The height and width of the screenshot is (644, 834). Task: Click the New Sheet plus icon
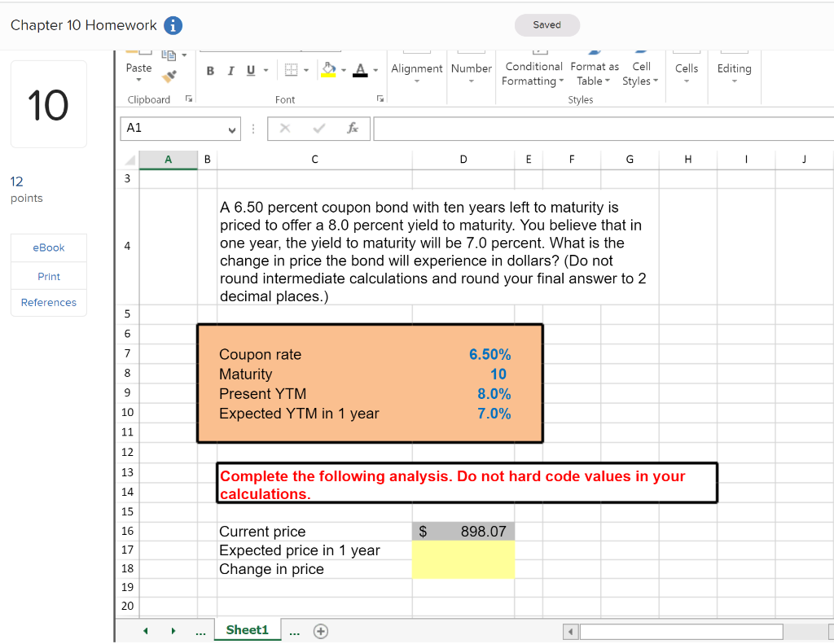[x=321, y=630]
